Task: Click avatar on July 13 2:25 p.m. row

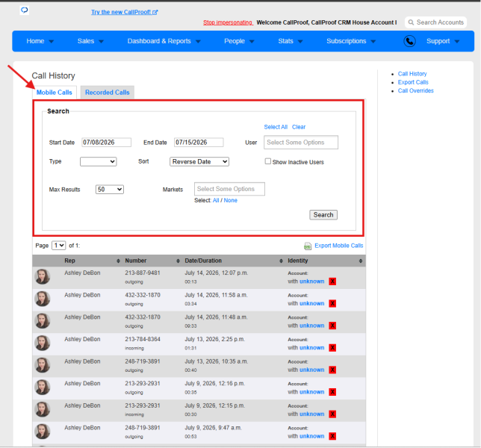Action: click(43, 343)
